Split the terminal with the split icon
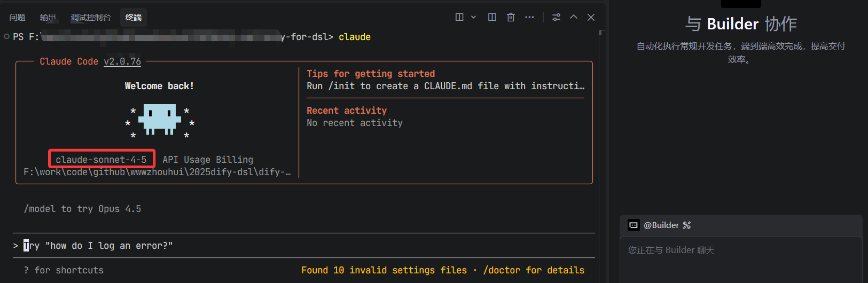868x283 pixels. coord(459,17)
